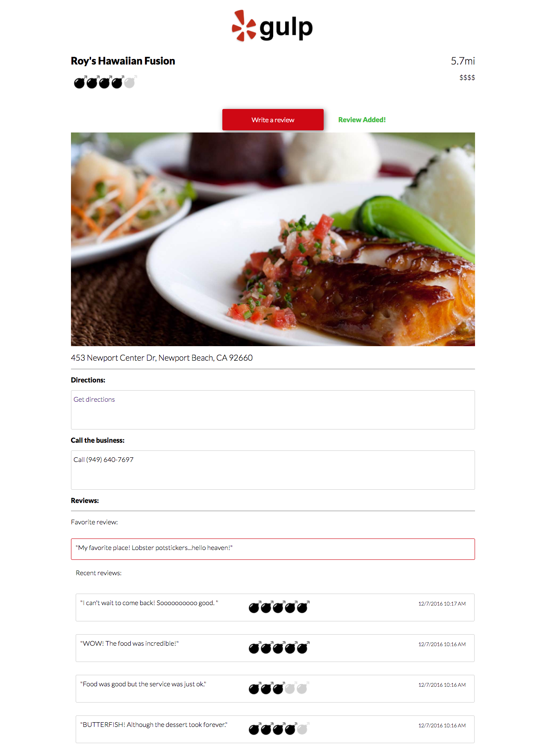The height and width of the screenshot is (756, 546).
Task: Click the Roy's Hawaiian Fusion title
Action: point(123,61)
